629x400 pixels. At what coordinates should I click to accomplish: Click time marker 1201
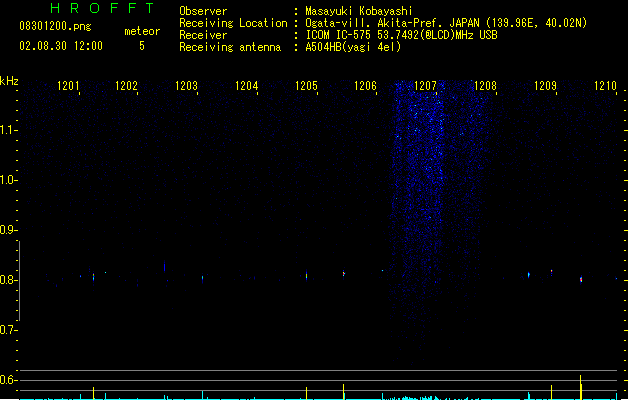(68, 86)
